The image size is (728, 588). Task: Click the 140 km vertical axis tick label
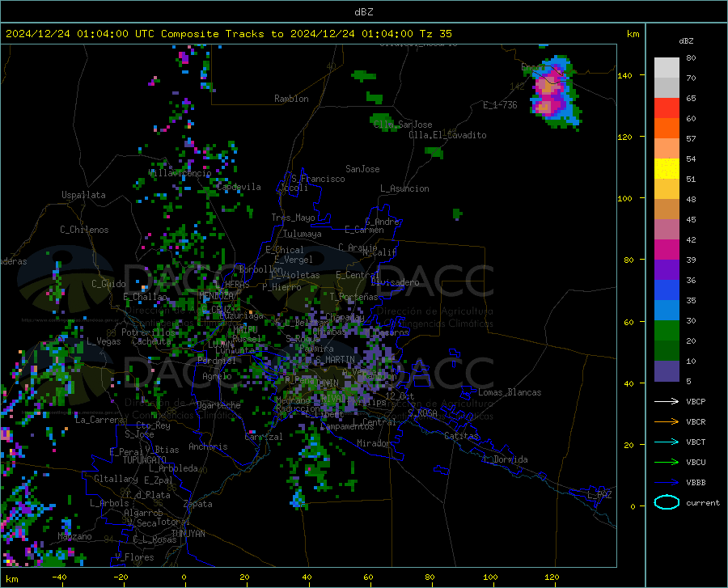tap(624, 75)
